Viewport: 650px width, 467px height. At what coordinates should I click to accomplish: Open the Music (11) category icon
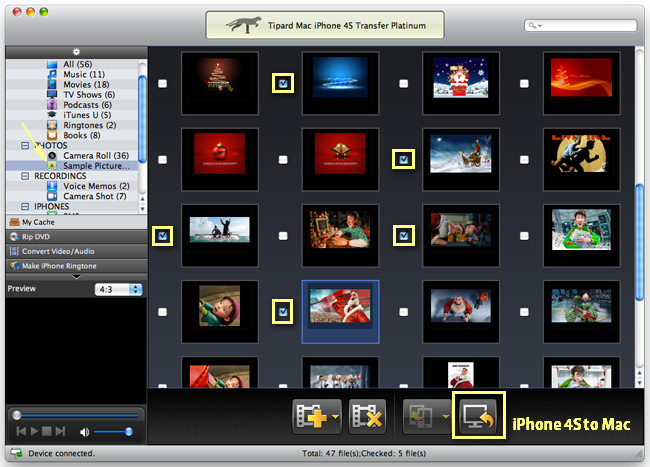point(52,74)
